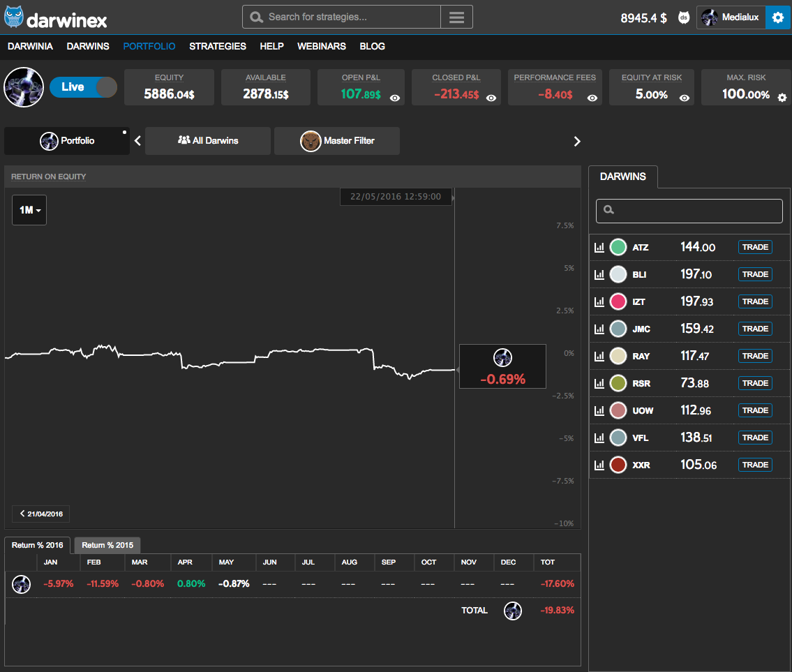Viewport: 792px width, 672px height.
Task: Select the Master Filter button
Action: pos(337,141)
